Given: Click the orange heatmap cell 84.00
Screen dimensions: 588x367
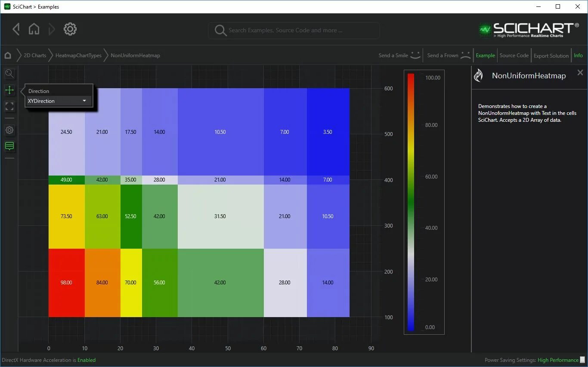Looking at the screenshot, I should [x=102, y=283].
